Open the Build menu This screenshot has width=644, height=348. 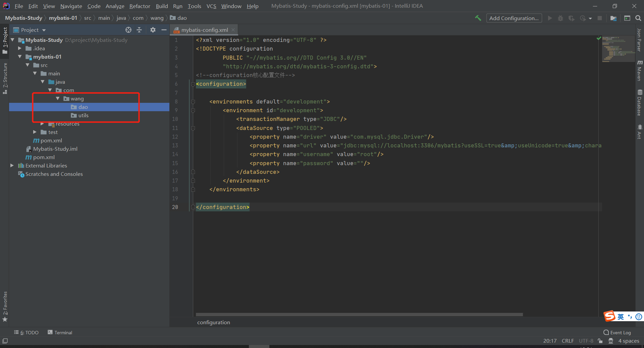(x=162, y=6)
